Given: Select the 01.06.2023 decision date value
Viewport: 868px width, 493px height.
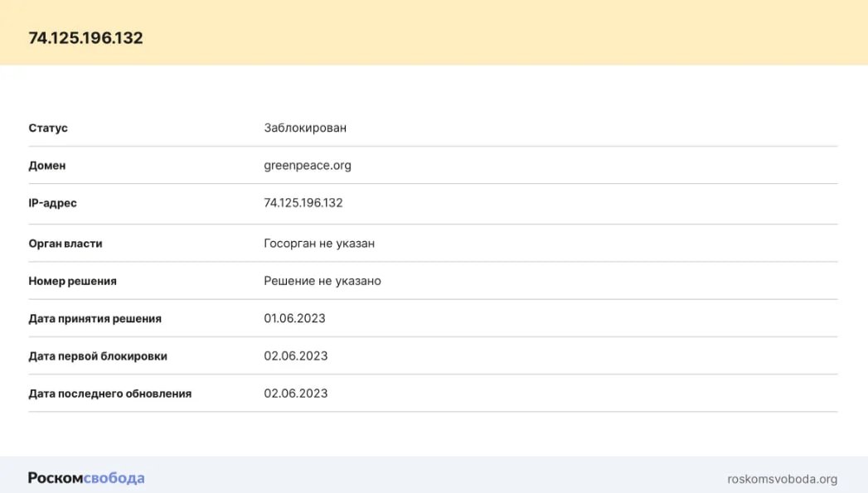Looking at the screenshot, I should click(294, 318).
